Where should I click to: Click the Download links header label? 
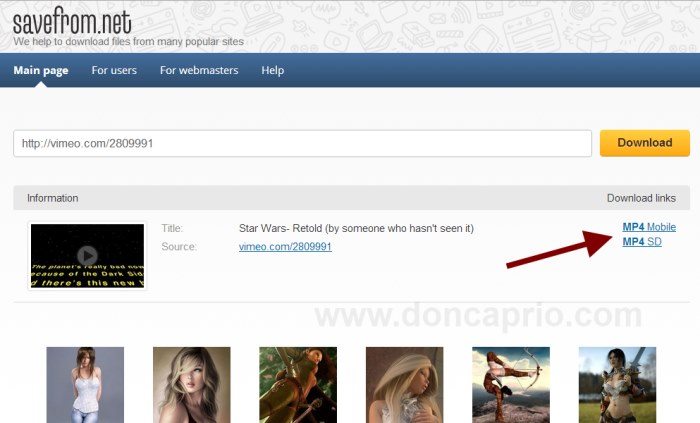(x=641, y=198)
